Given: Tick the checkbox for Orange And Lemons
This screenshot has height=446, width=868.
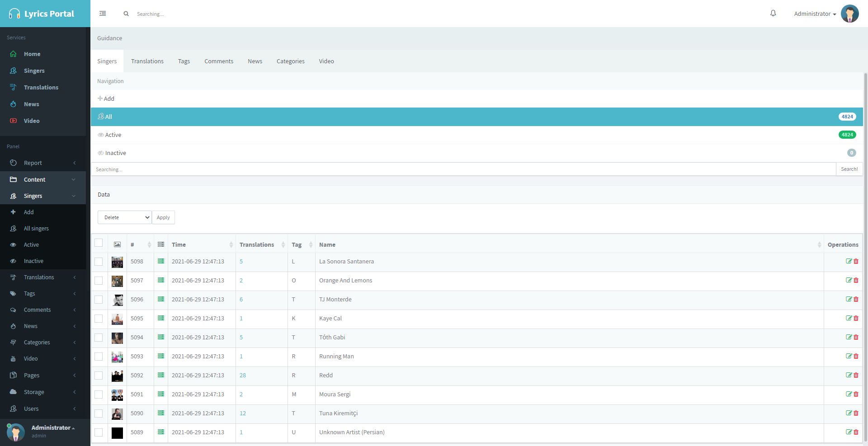Looking at the screenshot, I should pos(99,281).
